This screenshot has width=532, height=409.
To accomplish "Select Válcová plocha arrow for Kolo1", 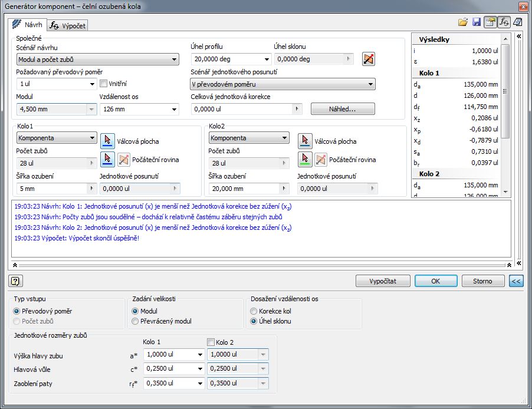I will (x=107, y=140).
